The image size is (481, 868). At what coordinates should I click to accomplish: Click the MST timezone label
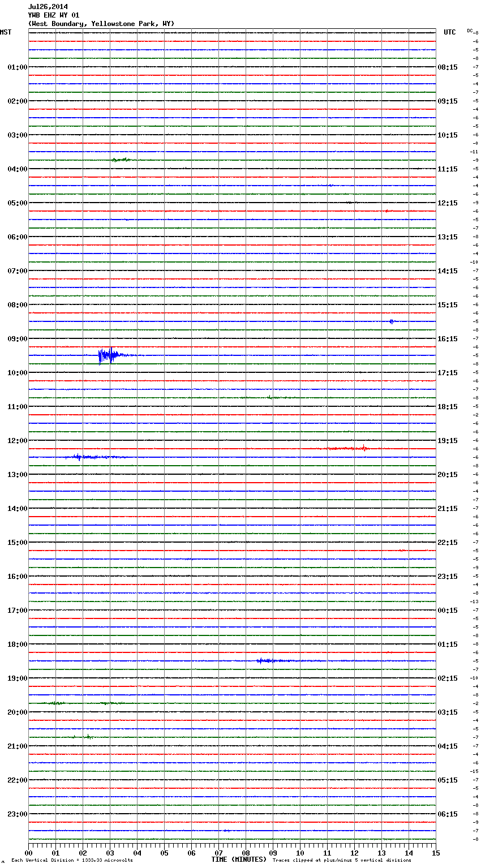pyautogui.click(x=6, y=32)
